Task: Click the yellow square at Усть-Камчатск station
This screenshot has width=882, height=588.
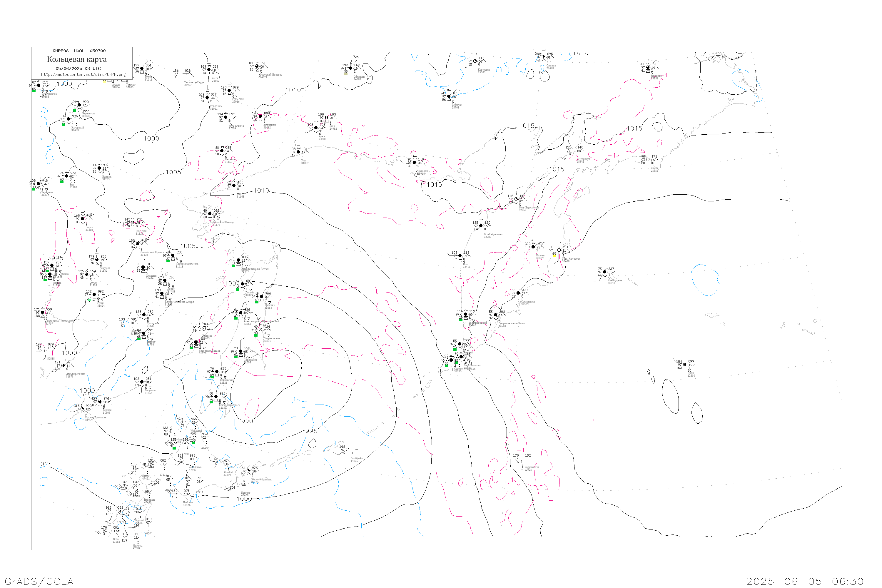Action: pyautogui.click(x=554, y=255)
